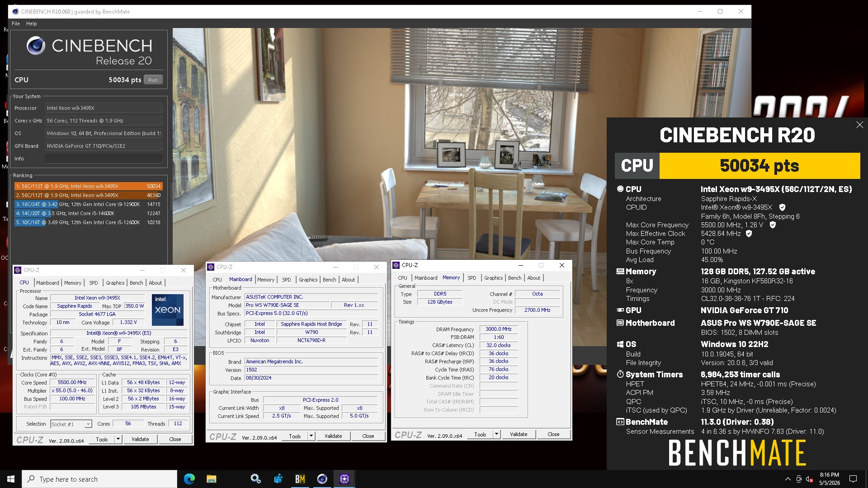Click the Windows search box
Screen dimensions: 868x488
point(99,479)
